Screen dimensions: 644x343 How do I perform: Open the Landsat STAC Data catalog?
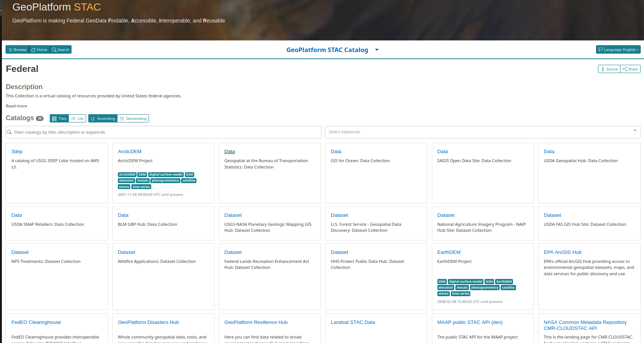(353, 322)
